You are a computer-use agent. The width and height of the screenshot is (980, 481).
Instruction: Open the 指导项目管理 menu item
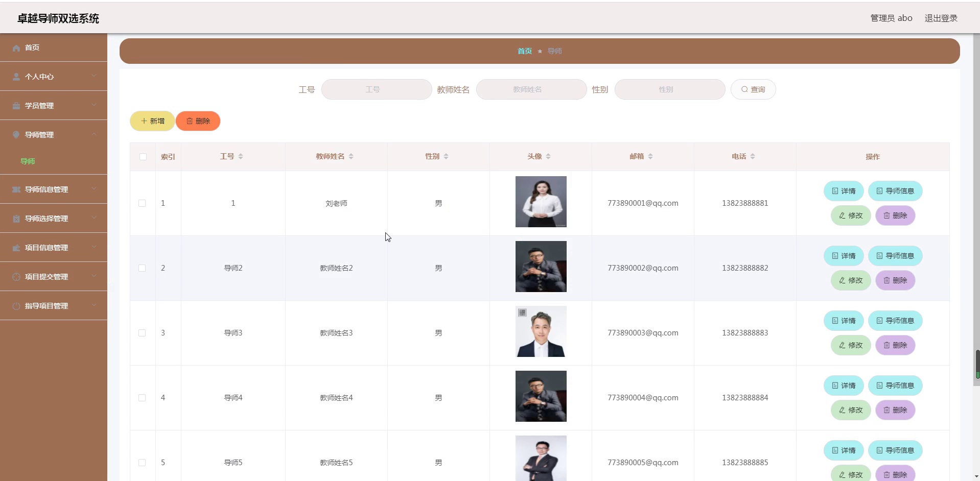tap(54, 306)
